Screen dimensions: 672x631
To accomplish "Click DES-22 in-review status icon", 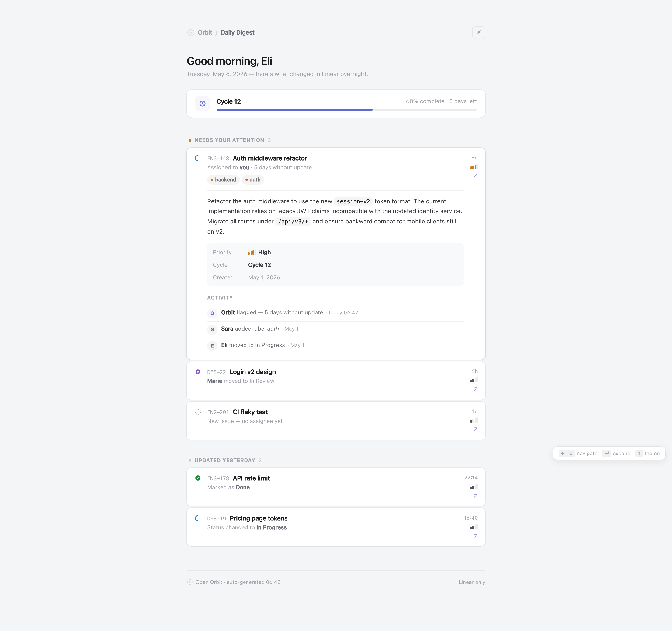I will click(198, 371).
